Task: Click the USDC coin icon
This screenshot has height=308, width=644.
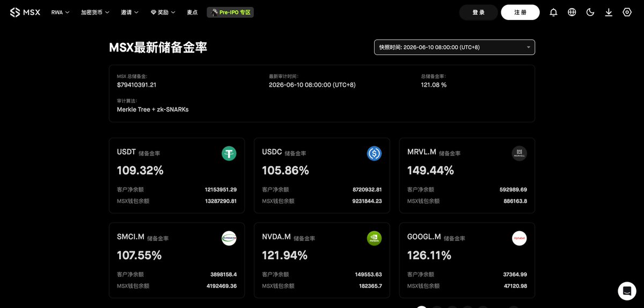Action: (374, 154)
